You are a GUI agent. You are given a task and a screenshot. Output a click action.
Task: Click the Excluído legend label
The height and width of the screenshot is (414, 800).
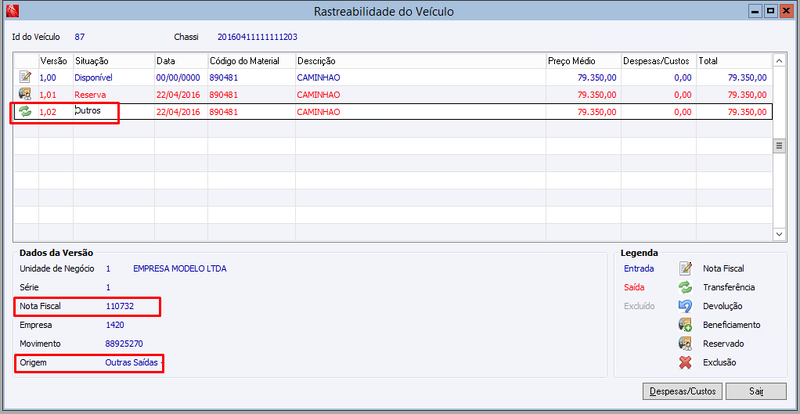(x=639, y=306)
